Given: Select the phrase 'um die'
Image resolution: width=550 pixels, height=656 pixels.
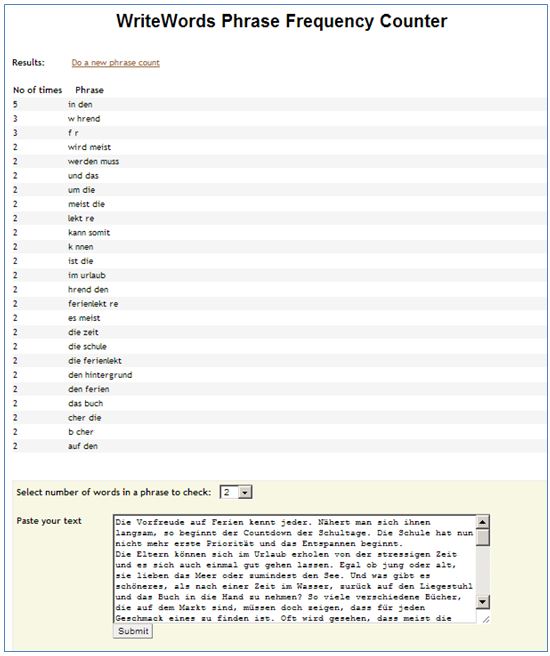Looking at the screenshot, I should tap(82, 190).
